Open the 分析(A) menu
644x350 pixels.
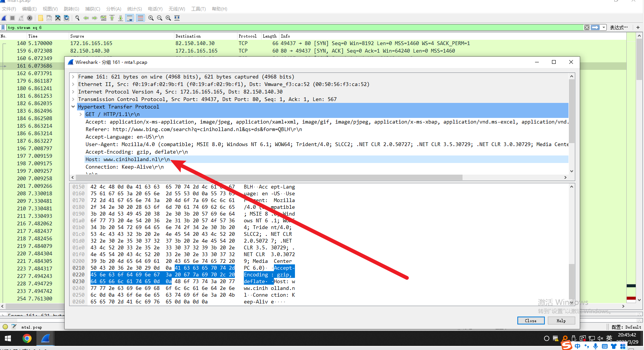click(113, 9)
